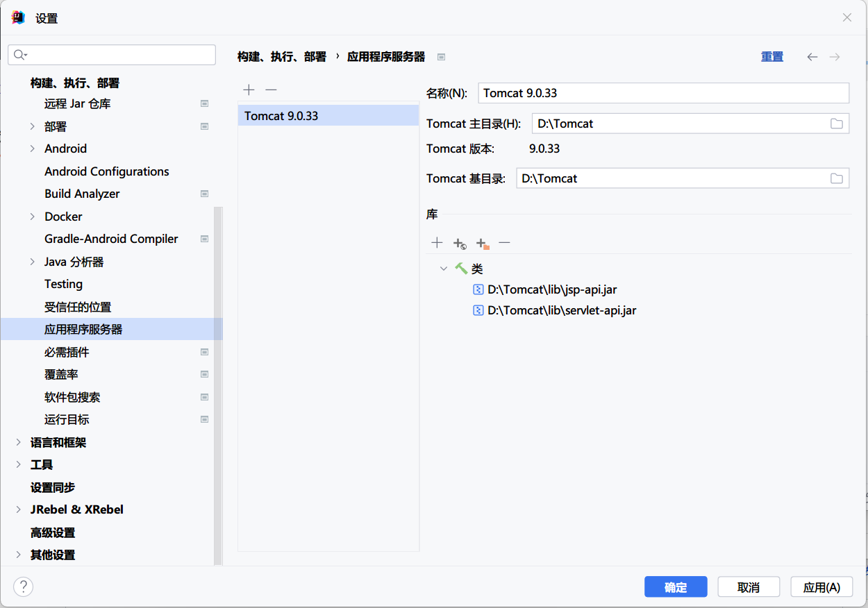Click the plus-with-globe add URL icon
This screenshot has height=608, width=868.
point(460,243)
